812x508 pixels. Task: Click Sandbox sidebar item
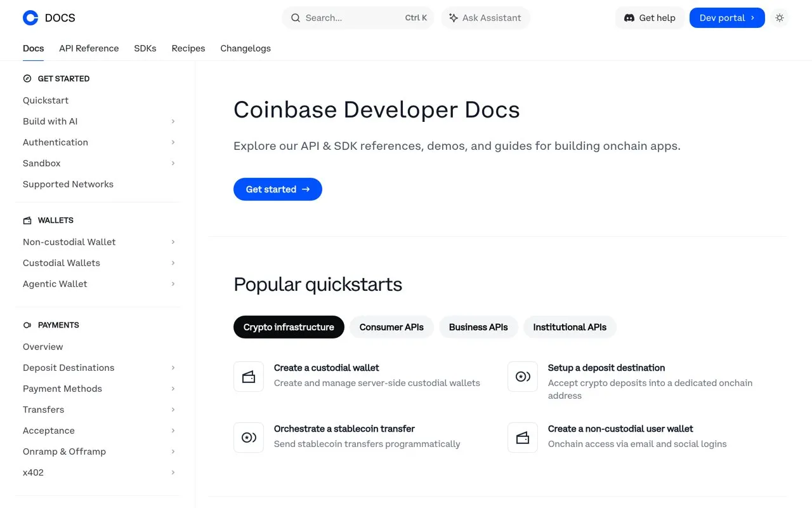pyautogui.click(x=98, y=163)
